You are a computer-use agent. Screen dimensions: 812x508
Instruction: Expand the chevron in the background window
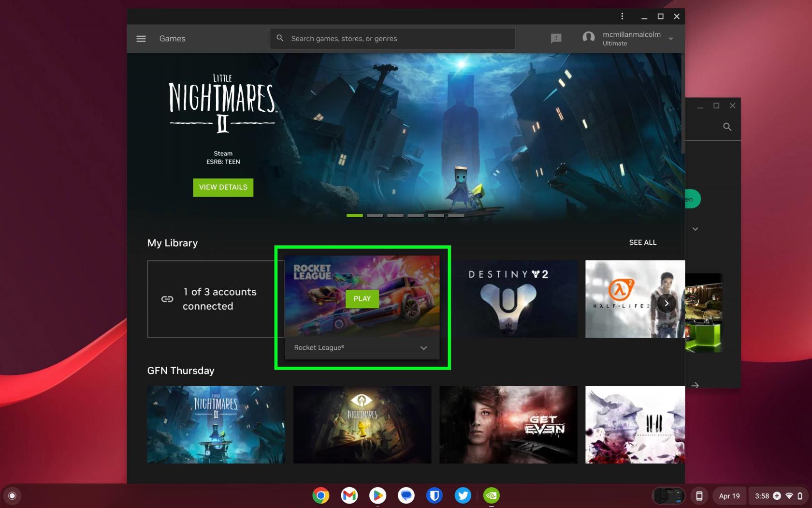click(695, 229)
